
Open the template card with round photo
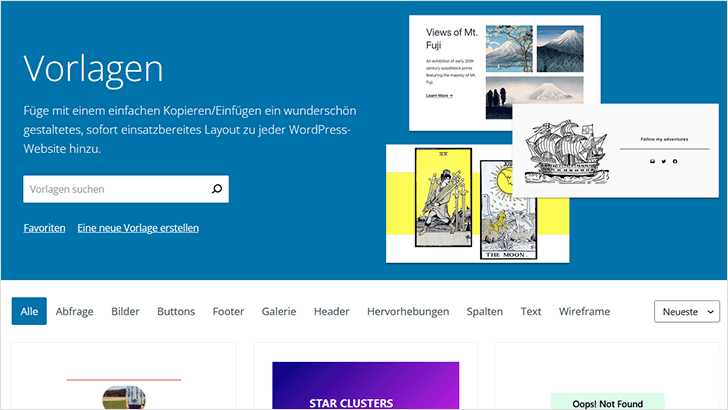(124, 377)
